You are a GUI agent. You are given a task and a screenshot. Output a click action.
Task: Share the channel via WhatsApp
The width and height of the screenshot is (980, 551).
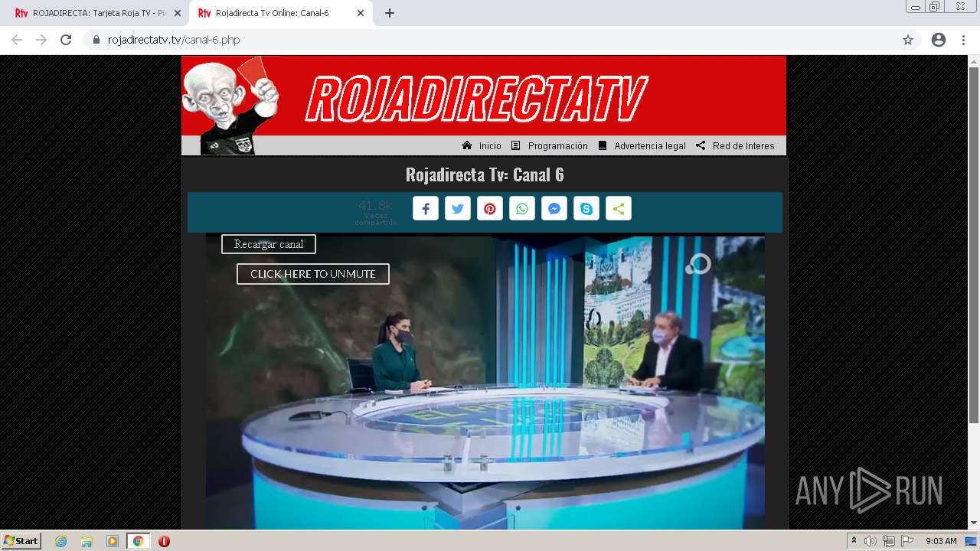522,209
